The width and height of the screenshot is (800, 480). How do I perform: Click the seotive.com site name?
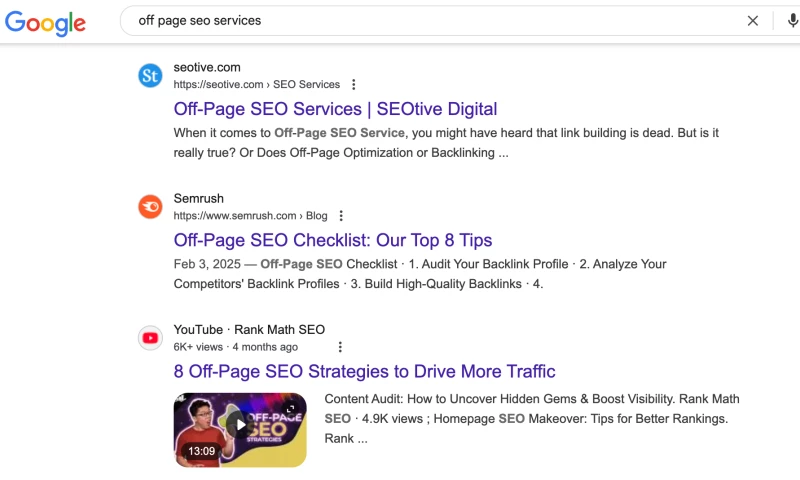pyautogui.click(x=207, y=67)
